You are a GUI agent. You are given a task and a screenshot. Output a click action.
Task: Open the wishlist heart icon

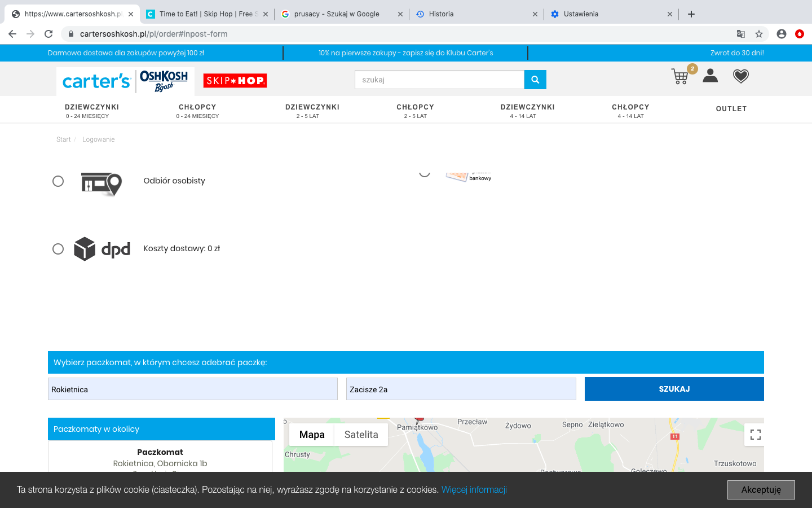tap(740, 76)
